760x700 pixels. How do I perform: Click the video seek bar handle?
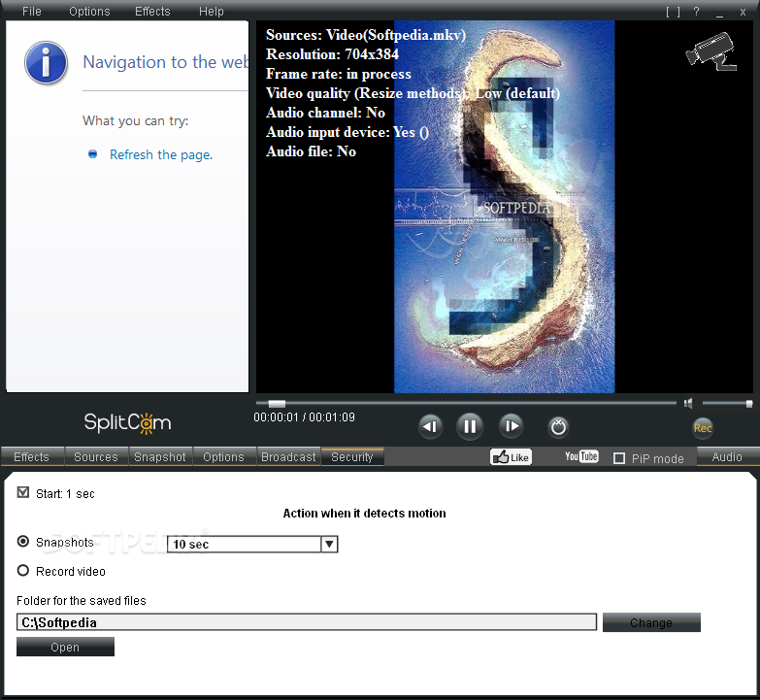(x=277, y=403)
